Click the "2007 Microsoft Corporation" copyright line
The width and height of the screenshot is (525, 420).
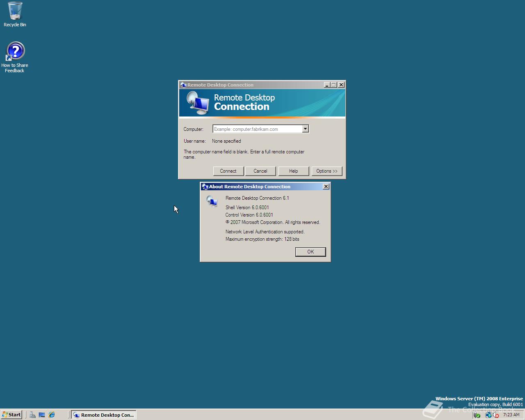(273, 222)
